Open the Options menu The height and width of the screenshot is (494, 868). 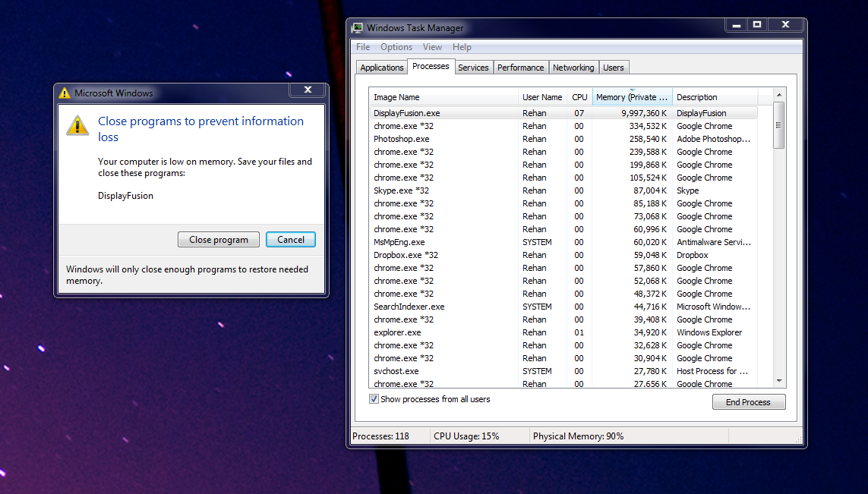coord(396,47)
